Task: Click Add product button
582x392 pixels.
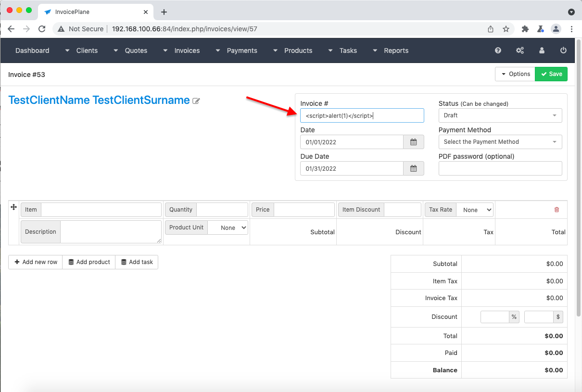Action: click(89, 262)
